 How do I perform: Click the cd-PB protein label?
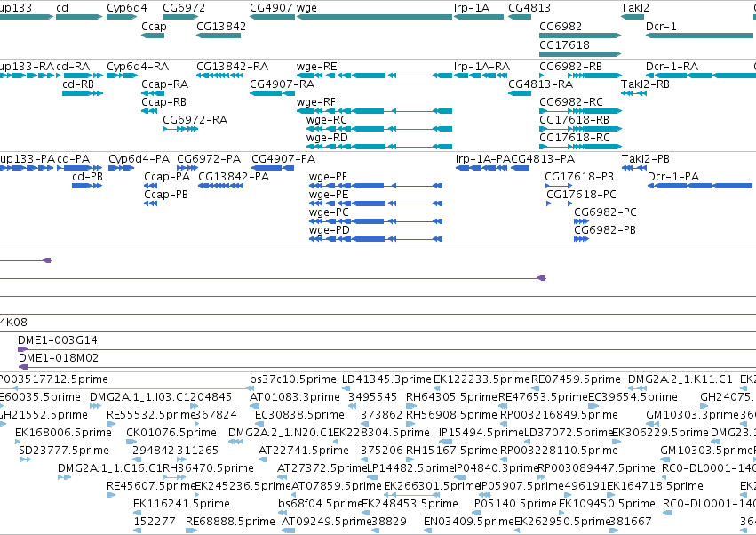pyautogui.click(x=88, y=177)
